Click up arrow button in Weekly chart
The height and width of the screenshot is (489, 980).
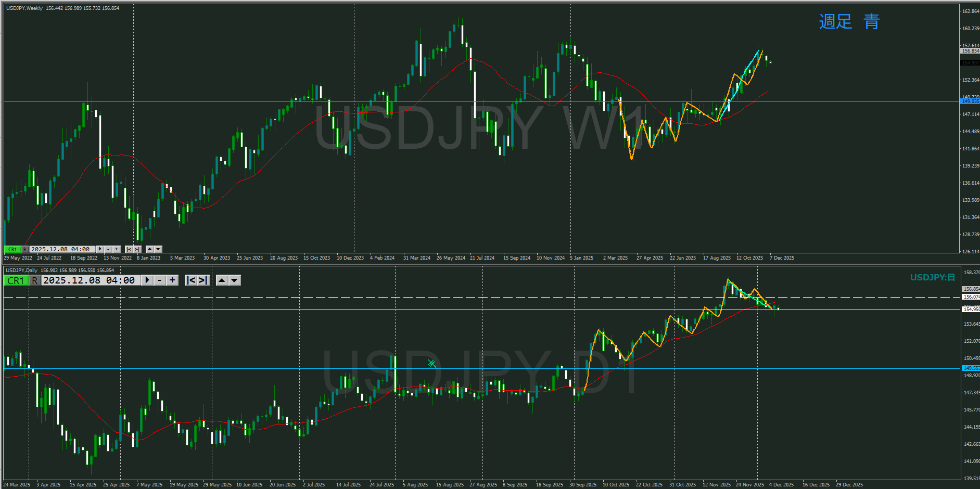(150, 249)
